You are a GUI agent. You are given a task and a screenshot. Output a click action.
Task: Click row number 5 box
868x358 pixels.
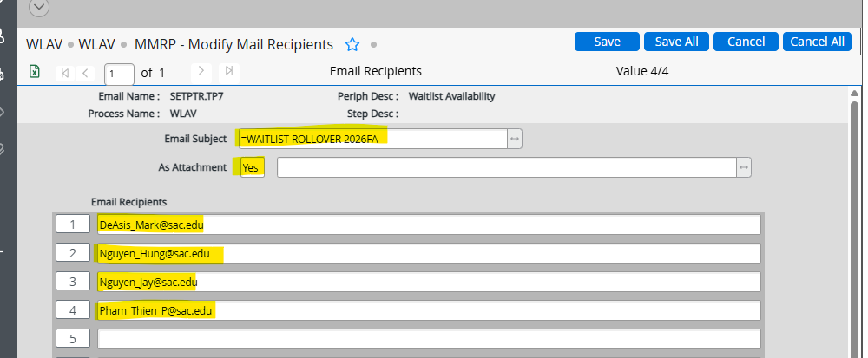73,339
